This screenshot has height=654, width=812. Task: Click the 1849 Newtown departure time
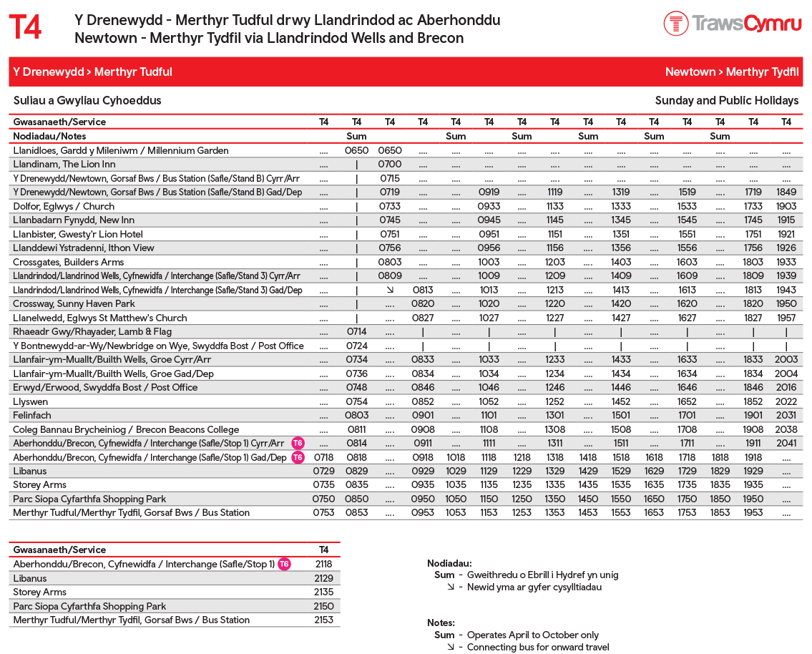point(786,192)
